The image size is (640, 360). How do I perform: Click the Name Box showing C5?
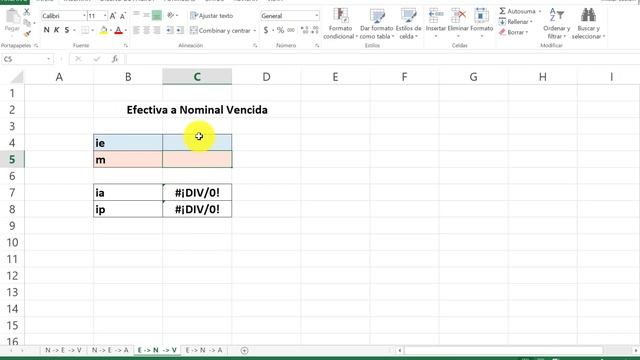(27, 59)
